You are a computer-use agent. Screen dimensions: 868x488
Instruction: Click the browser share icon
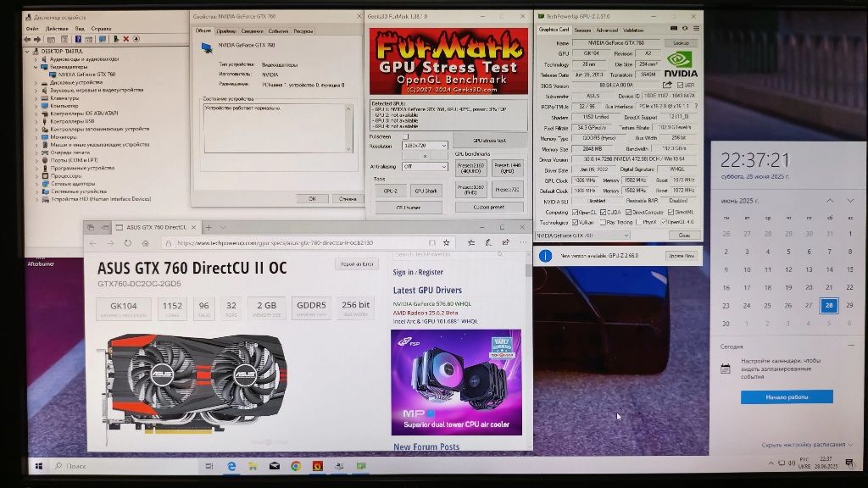tap(505, 242)
